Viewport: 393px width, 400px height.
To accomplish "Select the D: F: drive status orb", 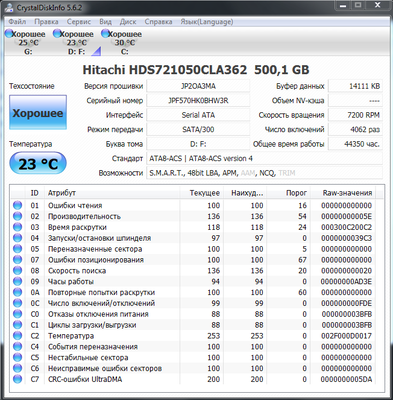I will pos(57,33).
